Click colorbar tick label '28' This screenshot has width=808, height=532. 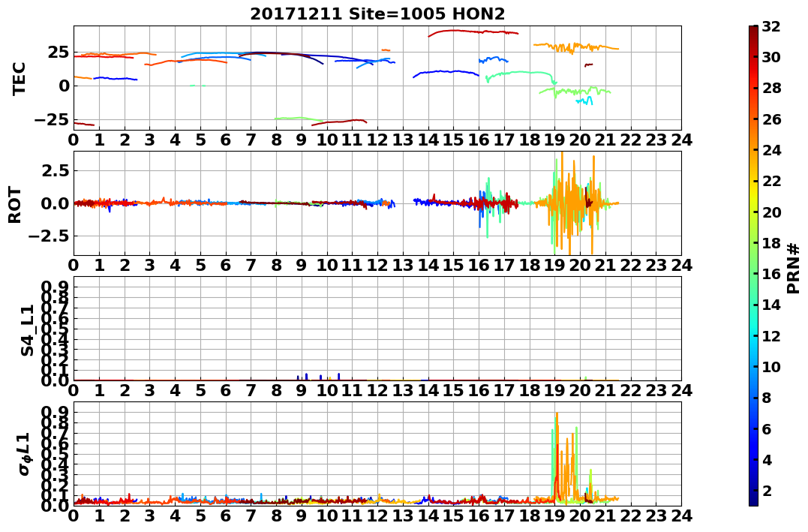point(772,88)
